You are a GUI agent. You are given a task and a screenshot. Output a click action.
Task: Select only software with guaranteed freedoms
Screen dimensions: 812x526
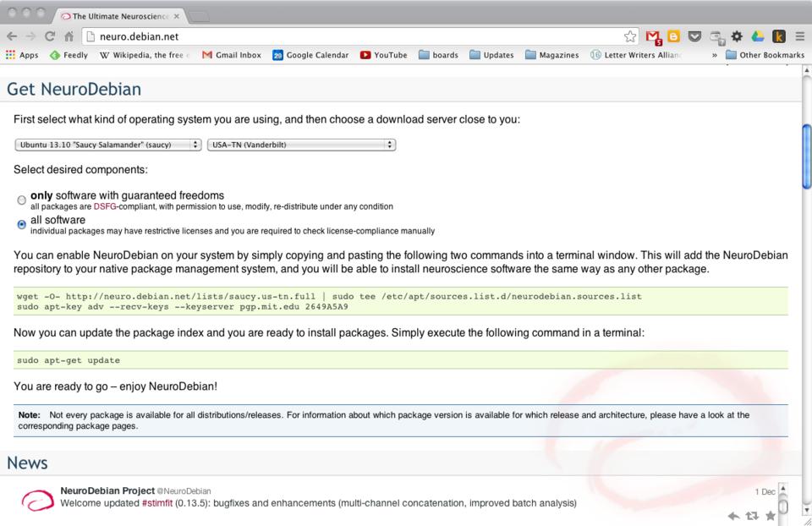pos(21,200)
